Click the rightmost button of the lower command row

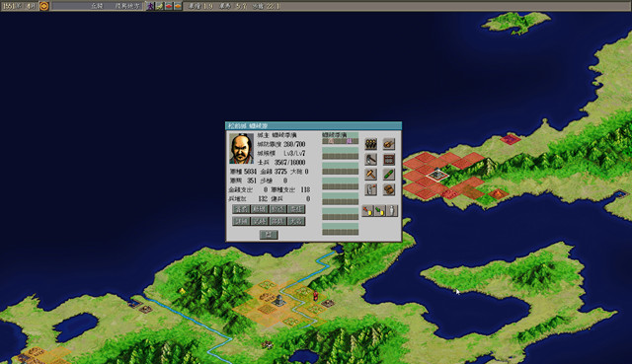[296, 221]
